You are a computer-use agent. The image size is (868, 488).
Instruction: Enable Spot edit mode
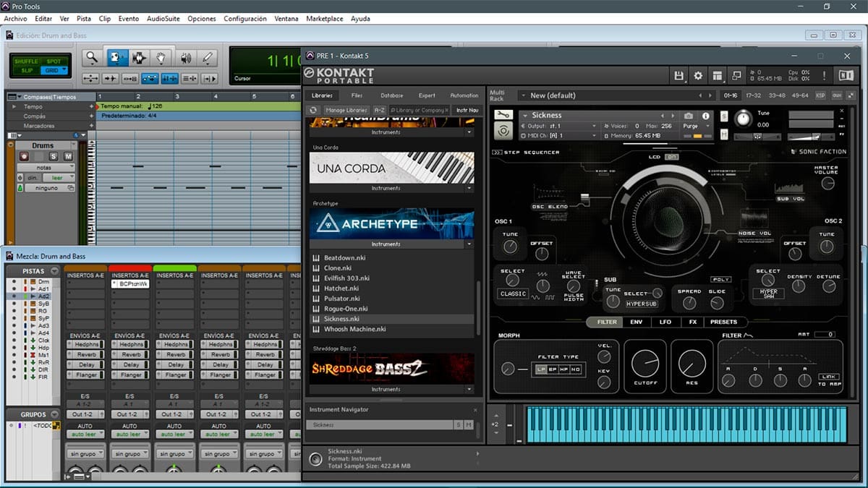(54, 61)
